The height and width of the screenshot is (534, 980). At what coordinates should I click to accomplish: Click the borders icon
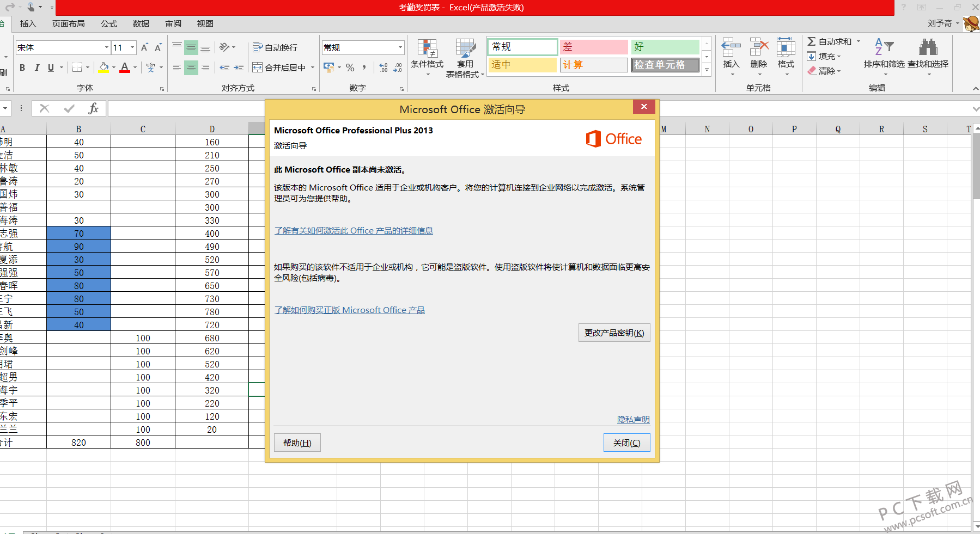click(77, 67)
